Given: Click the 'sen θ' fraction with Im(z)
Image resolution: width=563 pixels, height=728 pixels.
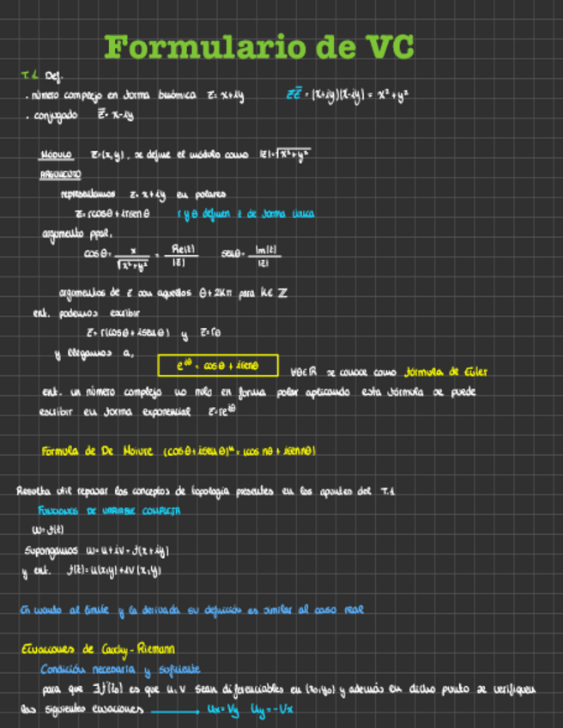Looking at the screenshot, I should pos(251,257).
